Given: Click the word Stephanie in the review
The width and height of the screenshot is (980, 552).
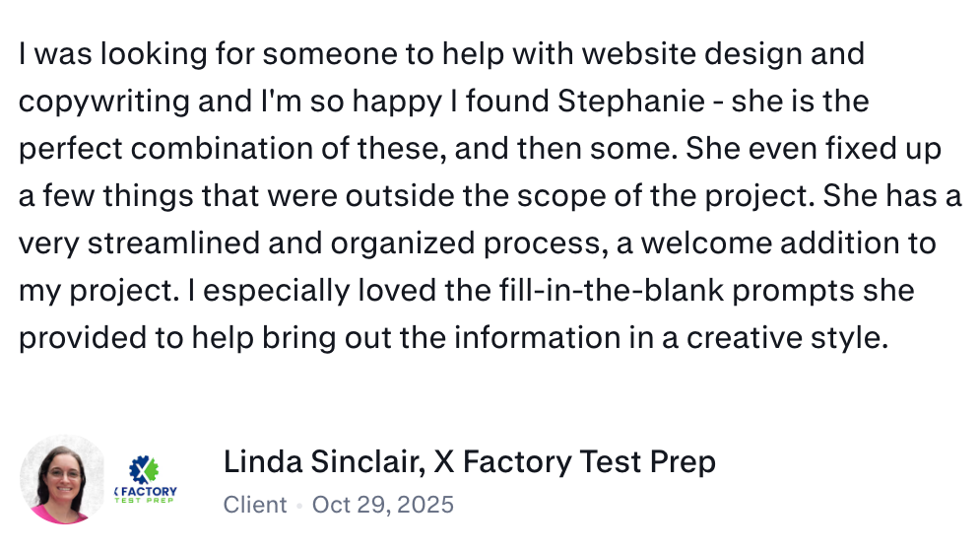Looking at the screenshot, I should click(x=631, y=102).
